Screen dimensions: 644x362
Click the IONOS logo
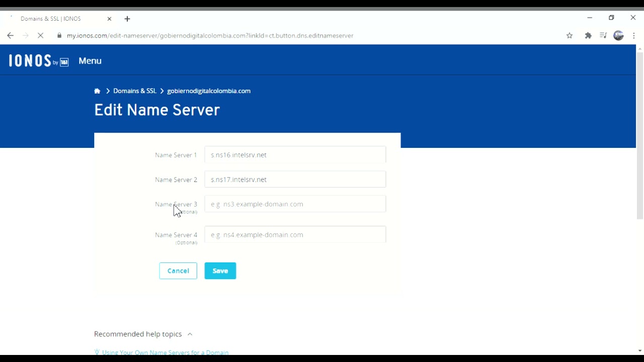point(39,61)
